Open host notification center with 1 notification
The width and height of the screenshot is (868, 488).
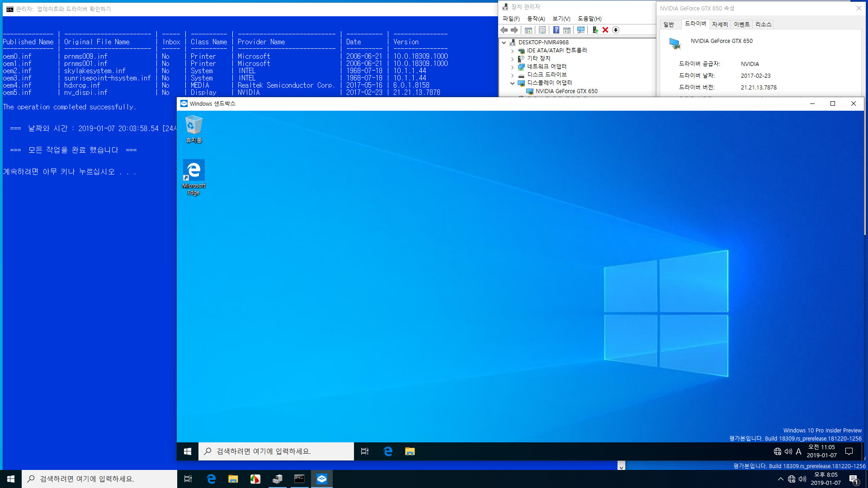(854, 479)
